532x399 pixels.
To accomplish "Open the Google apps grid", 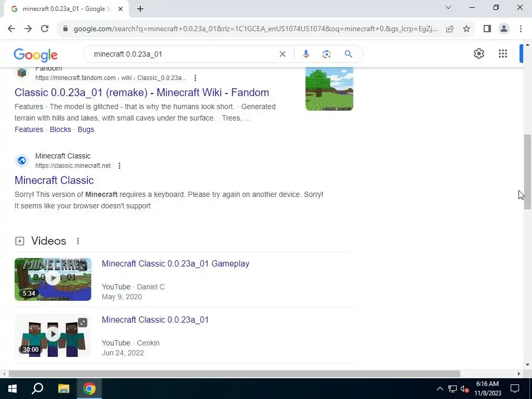I will 503,54.
